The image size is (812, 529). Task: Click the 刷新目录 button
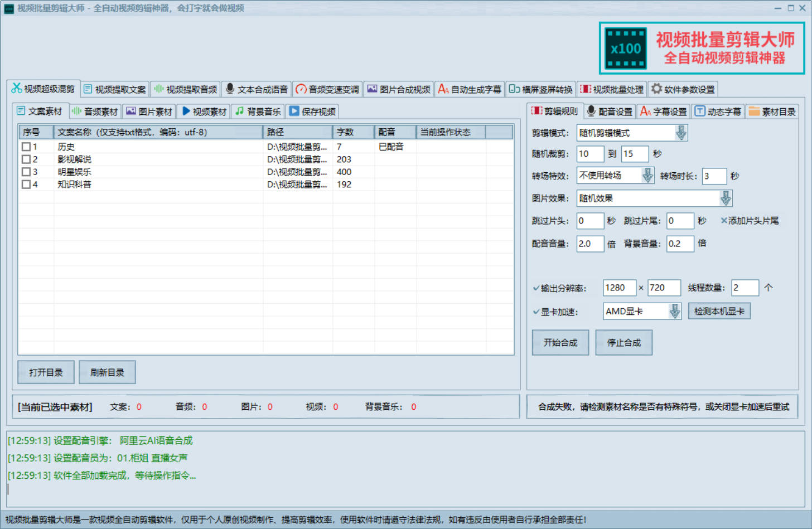tap(107, 372)
